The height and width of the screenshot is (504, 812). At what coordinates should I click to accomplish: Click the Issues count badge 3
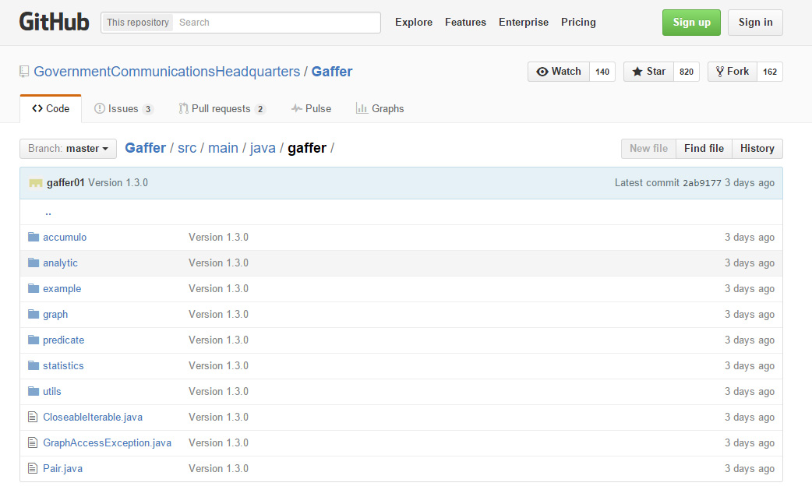148,109
